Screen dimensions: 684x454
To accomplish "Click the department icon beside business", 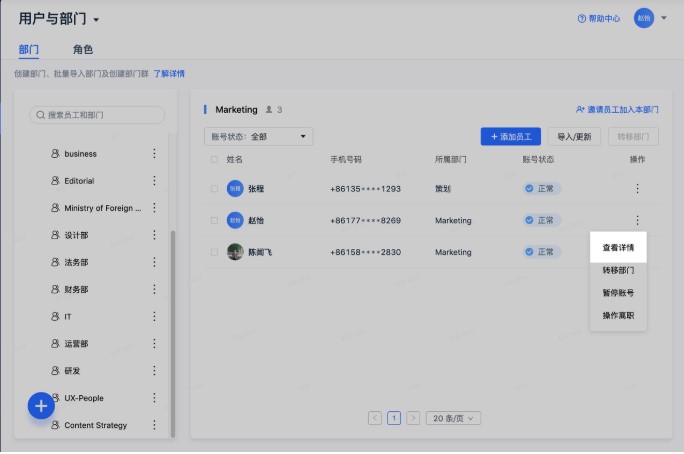I will 55,154.
